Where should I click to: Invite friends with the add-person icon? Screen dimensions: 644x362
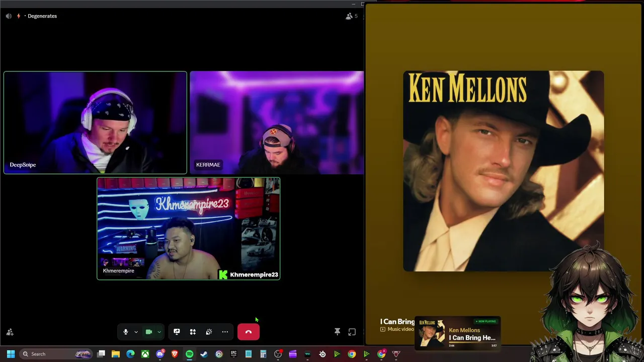[10, 332]
